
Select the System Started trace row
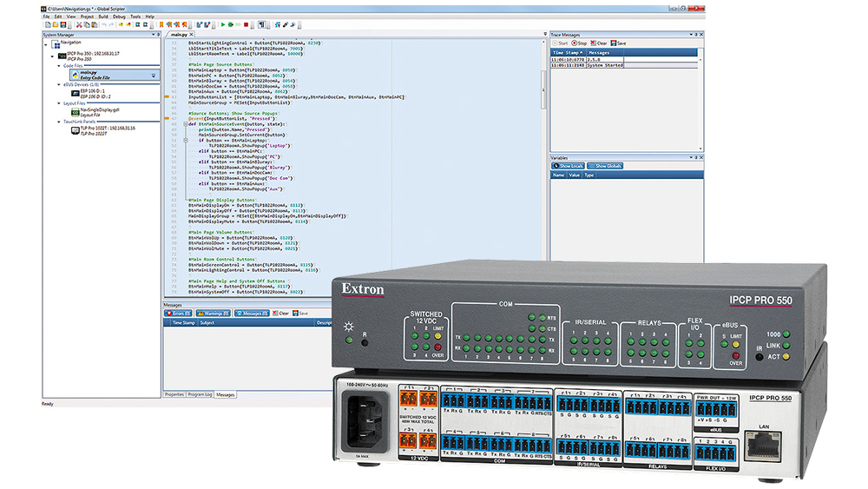point(624,65)
